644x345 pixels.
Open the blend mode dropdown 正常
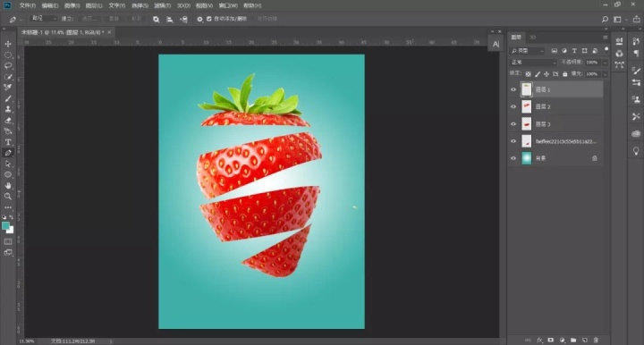(x=533, y=63)
